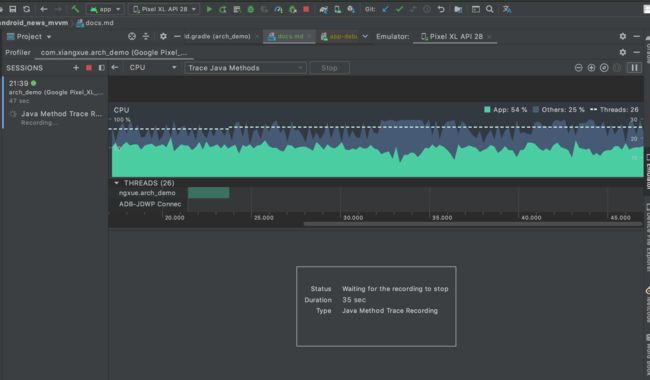
Task: Click Git Update Project blue arrow
Action: [386, 9]
